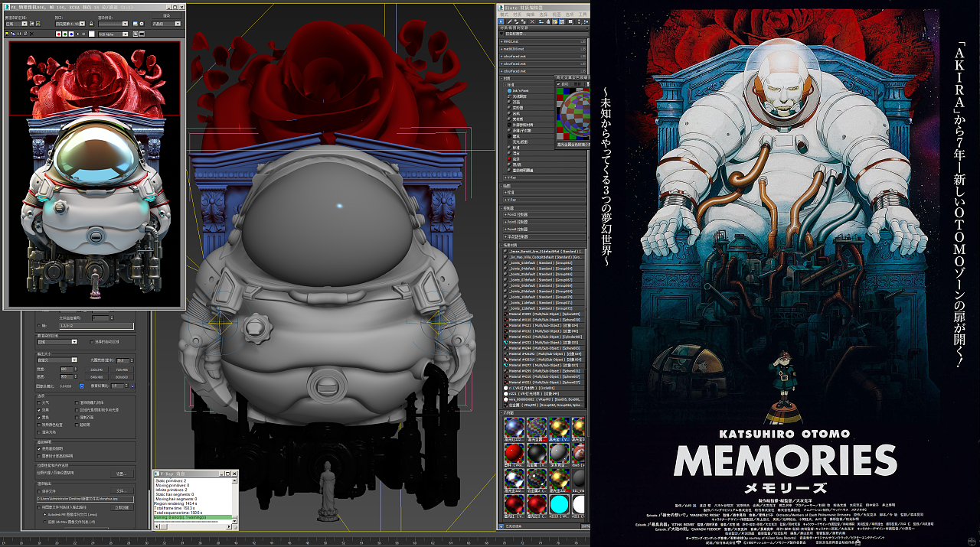Clone rendered frame window icon
Screen dimensions: 980x547
(19, 34)
